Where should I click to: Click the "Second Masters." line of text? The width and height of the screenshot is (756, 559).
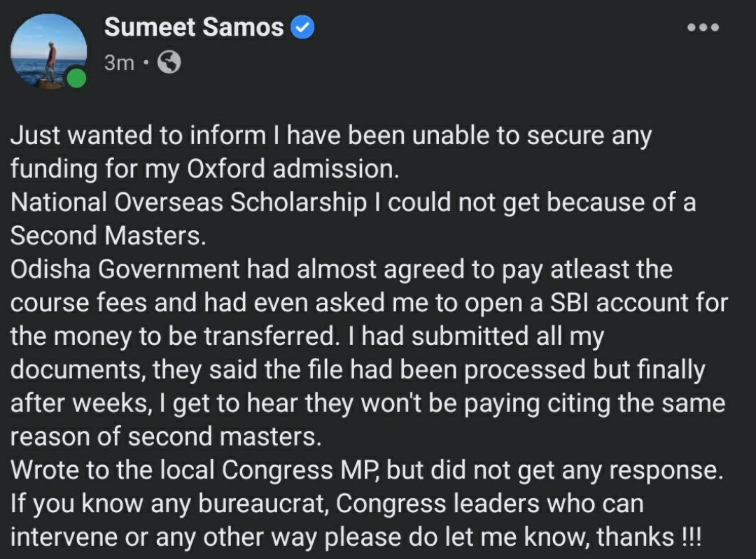tap(108, 236)
